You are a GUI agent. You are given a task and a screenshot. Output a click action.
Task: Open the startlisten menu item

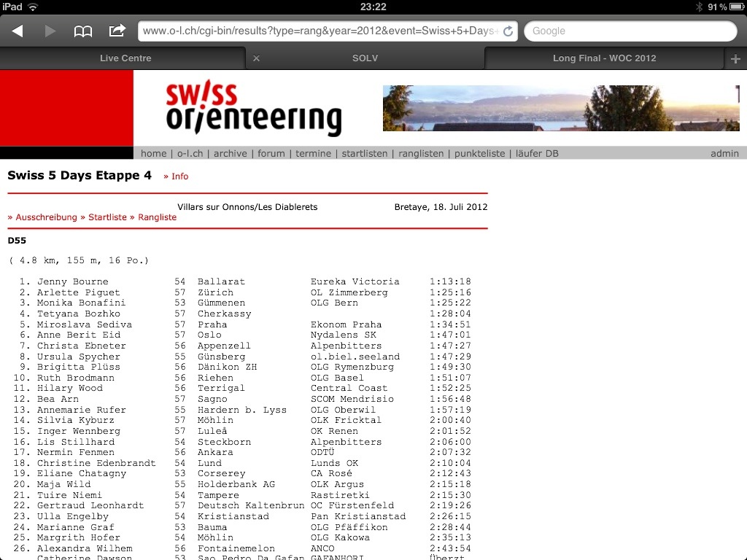[365, 153]
